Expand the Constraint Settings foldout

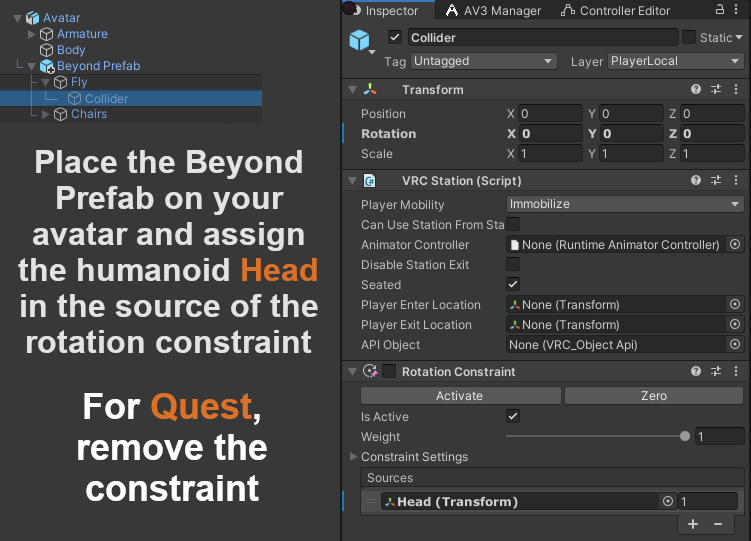352,457
